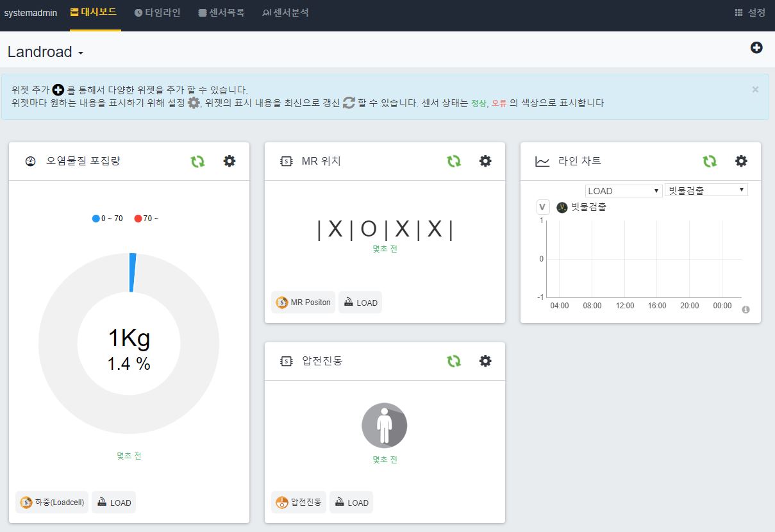Refresh the 압전진동 widget
775x532 pixels.
[454, 362]
